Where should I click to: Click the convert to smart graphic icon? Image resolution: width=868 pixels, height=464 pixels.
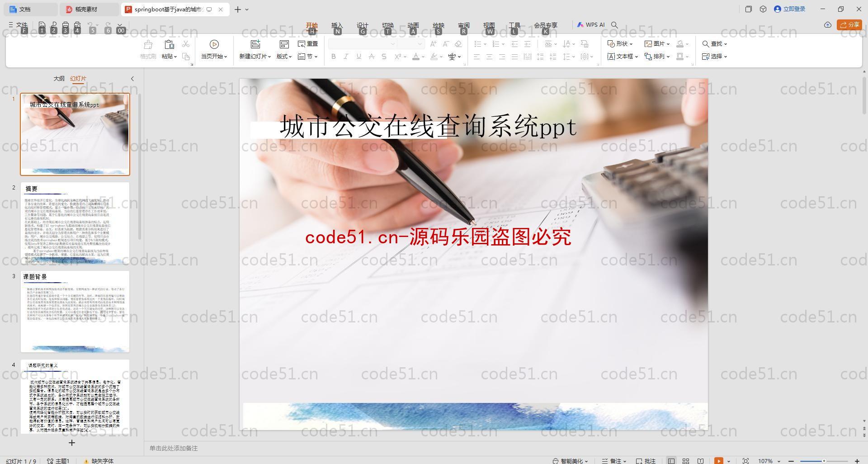(x=585, y=44)
